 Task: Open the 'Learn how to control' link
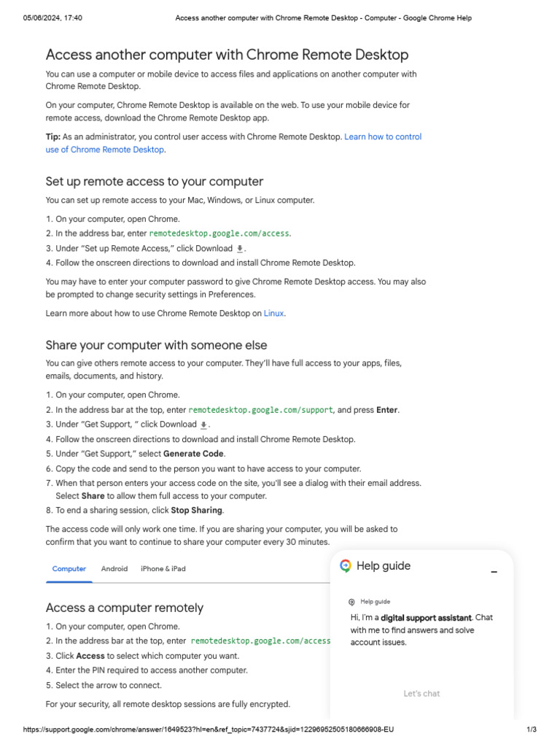click(x=383, y=136)
